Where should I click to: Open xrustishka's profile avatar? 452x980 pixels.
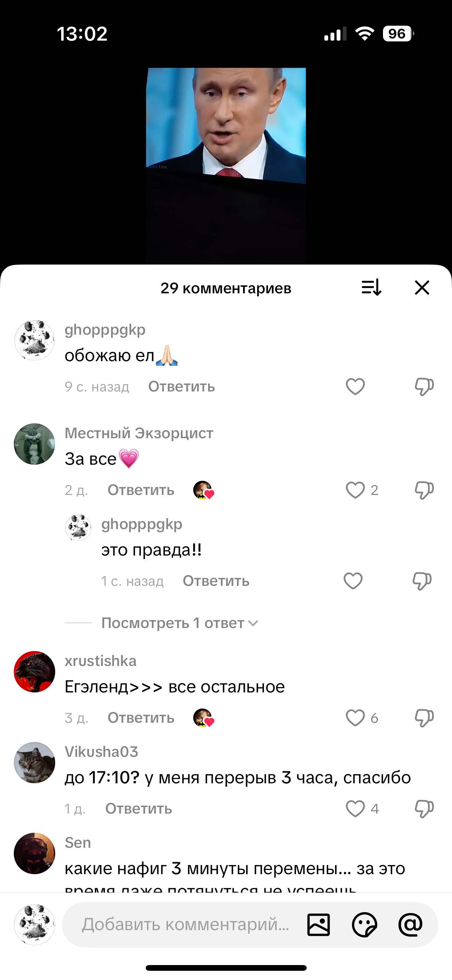35,672
